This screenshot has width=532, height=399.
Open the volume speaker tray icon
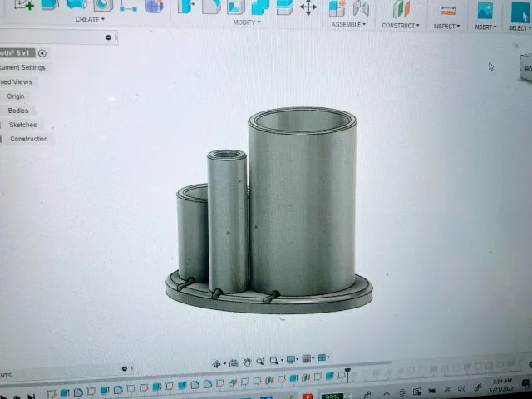click(461, 388)
